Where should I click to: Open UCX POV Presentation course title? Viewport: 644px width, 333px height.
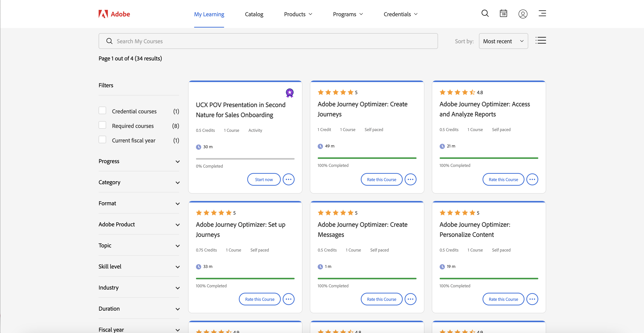coord(241,110)
